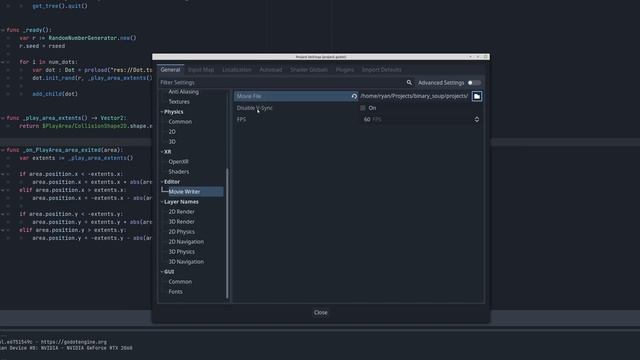Screen dimensions: 640x360
Task: Open the folder browse icon for Movie File
Action: coord(477,96)
